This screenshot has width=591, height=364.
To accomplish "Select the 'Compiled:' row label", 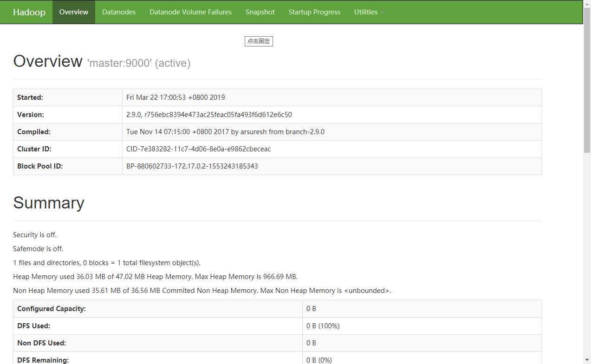I will 34,132.
